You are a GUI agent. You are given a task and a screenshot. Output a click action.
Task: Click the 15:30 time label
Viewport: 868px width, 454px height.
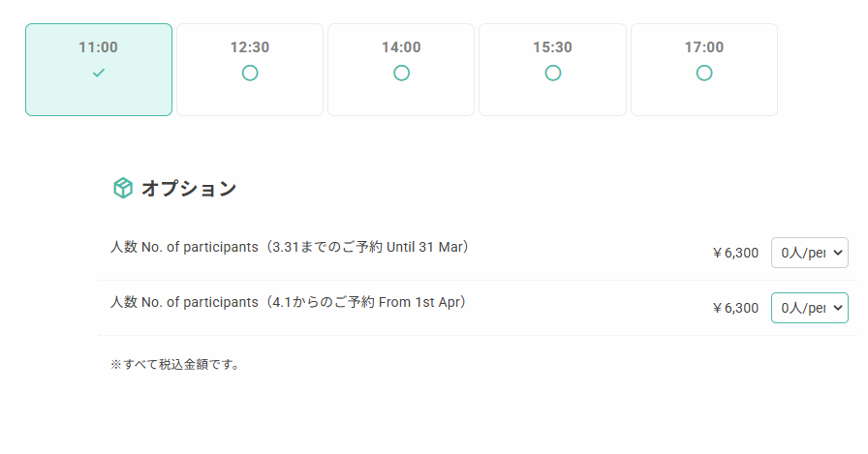[x=552, y=47]
